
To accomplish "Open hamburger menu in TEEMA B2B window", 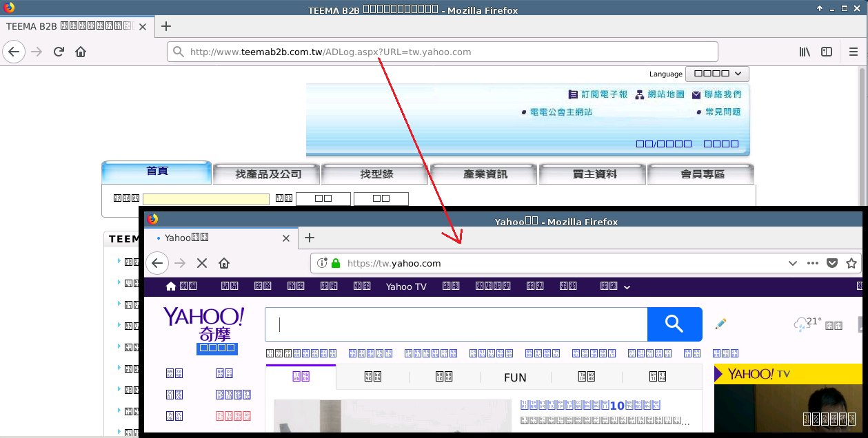I will [854, 52].
